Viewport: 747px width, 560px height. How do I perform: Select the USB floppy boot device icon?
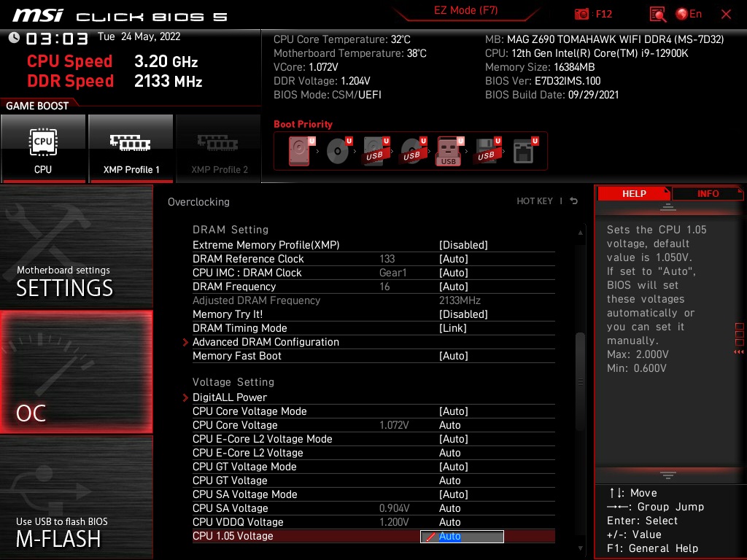(x=487, y=151)
